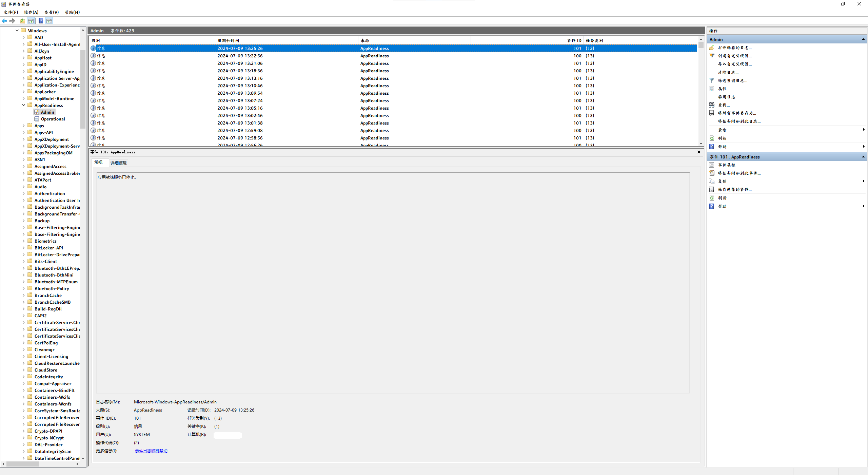Collapse the AppReadiness tree folder
Image resolution: width=868 pixels, height=475 pixels.
click(24, 106)
